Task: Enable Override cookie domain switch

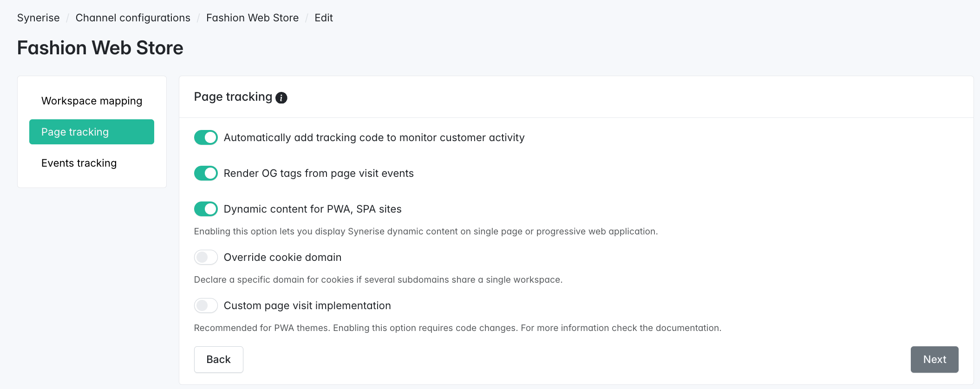Action: (x=206, y=257)
